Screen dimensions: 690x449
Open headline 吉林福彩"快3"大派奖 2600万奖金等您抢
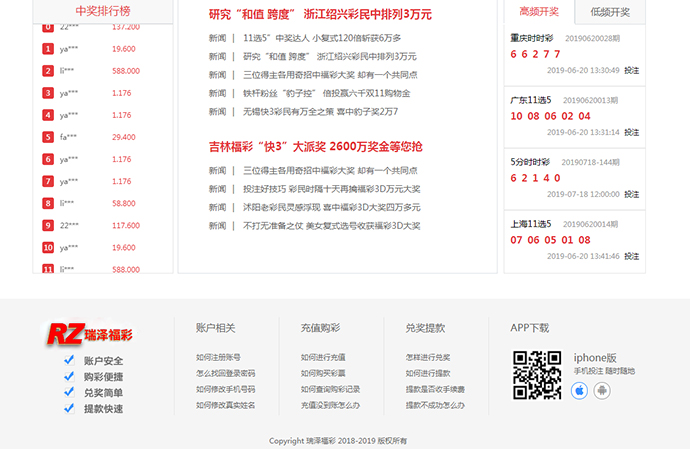click(x=315, y=146)
